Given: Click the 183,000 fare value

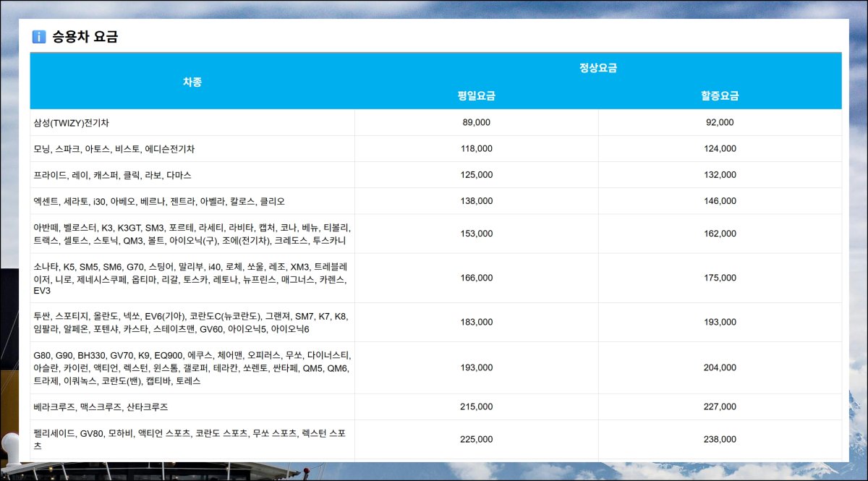Looking at the screenshot, I should tap(477, 323).
